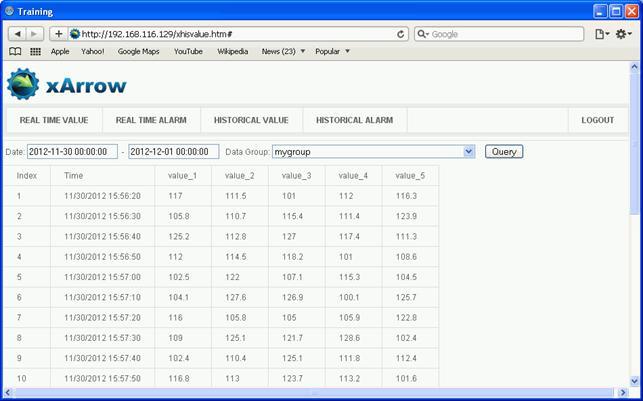Image resolution: width=643 pixels, height=401 pixels.
Task: Open the settings gear menu
Action: [x=623, y=34]
